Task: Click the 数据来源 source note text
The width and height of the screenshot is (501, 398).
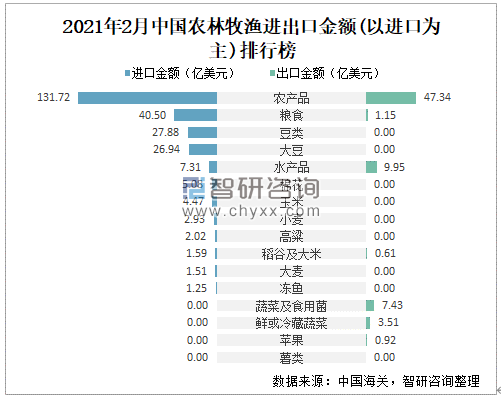Action: coord(376,380)
